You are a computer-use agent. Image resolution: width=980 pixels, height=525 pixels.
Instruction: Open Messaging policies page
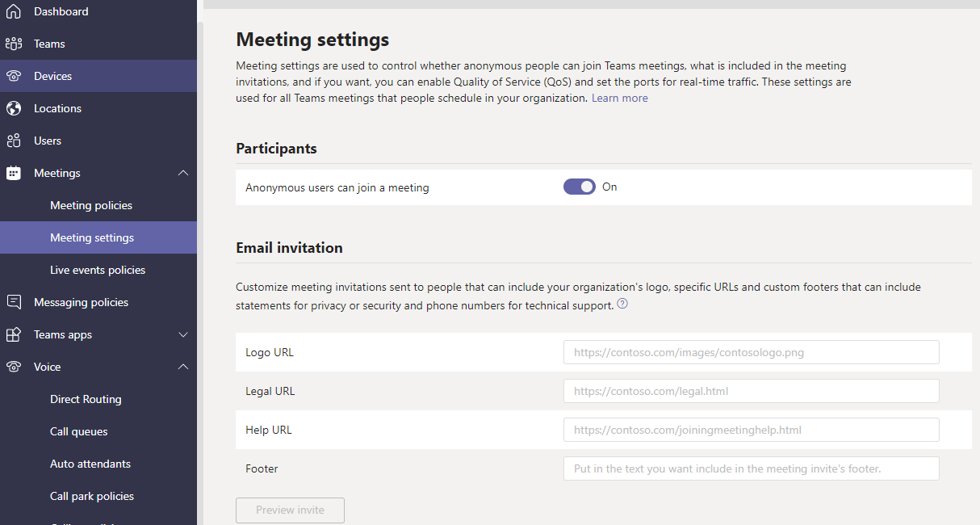pyautogui.click(x=98, y=302)
